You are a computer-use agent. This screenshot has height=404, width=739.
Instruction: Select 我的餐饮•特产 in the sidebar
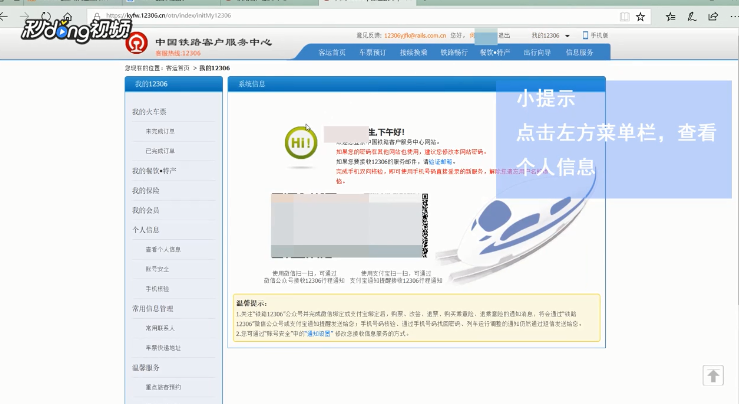(154, 171)
